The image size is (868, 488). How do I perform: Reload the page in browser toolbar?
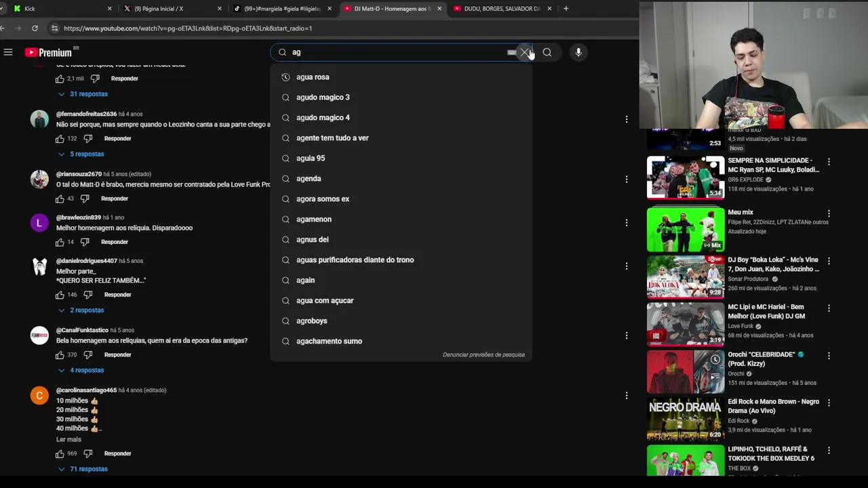coord(35,28)
